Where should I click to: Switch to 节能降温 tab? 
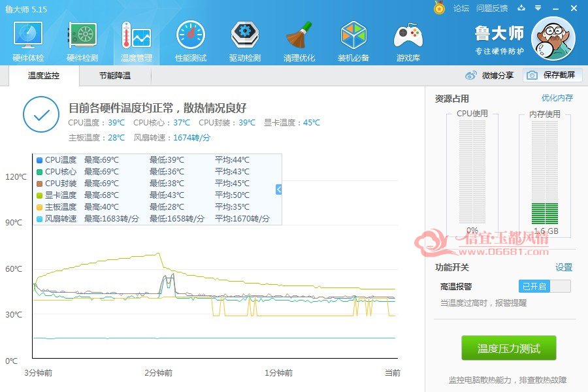(x=115, y=76)
